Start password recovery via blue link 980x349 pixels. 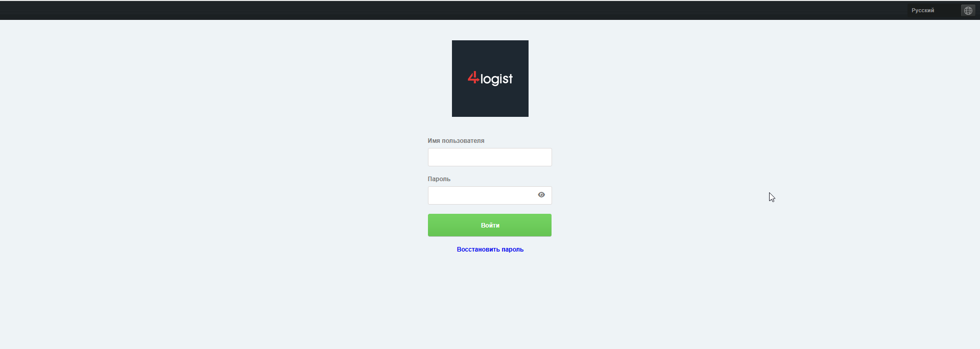pos(490,250)
